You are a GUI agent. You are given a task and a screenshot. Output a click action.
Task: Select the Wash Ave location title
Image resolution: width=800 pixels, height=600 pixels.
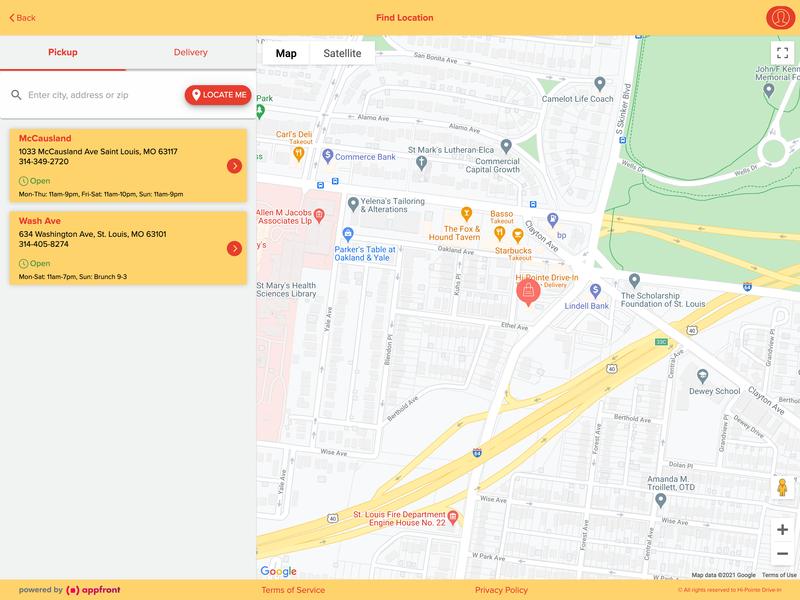pyautogui.click(x=40, y=221)
